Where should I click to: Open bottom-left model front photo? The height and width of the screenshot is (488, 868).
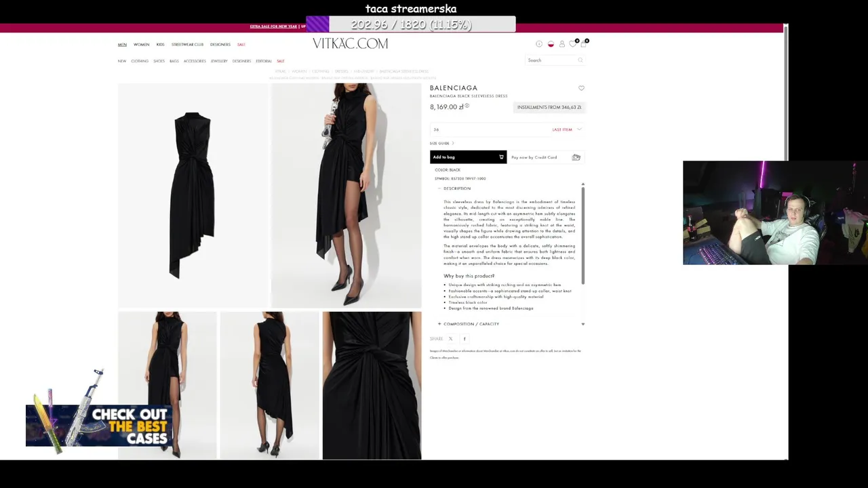click(x=167, y=385)
